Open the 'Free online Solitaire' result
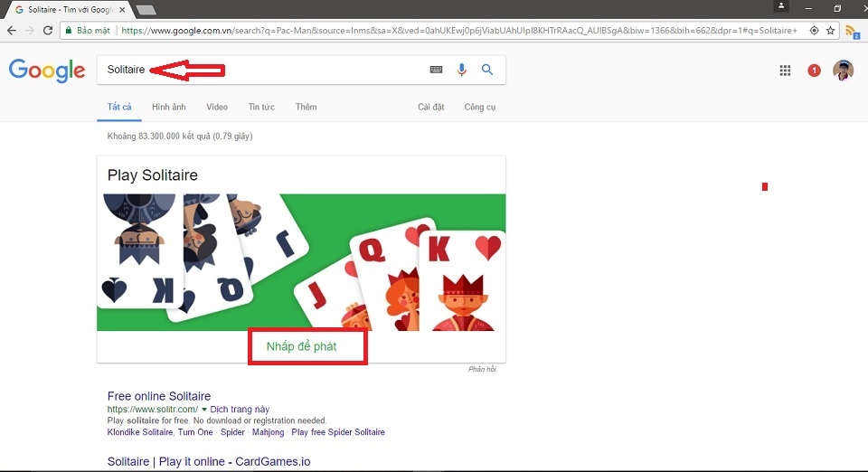The width and height of the screenshot is (868, 472). point(159,396)
